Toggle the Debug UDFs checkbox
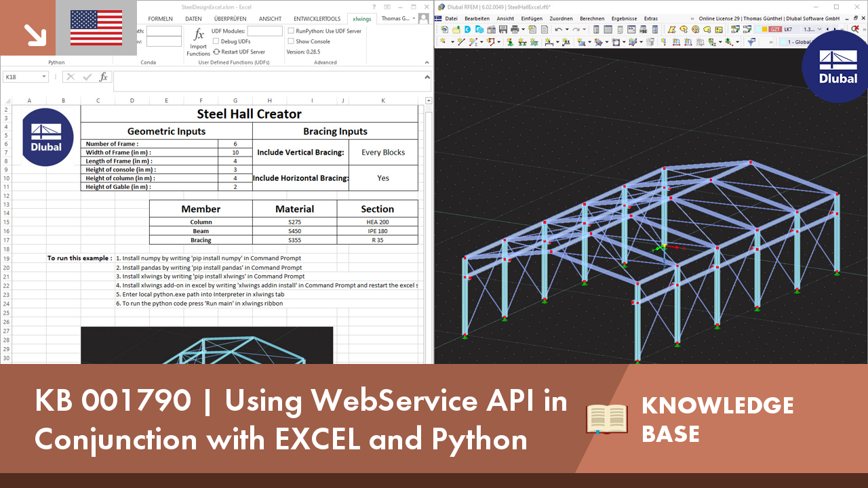This screenshot has height=488, width=868. pyautogui.click(x=215, y=41)
